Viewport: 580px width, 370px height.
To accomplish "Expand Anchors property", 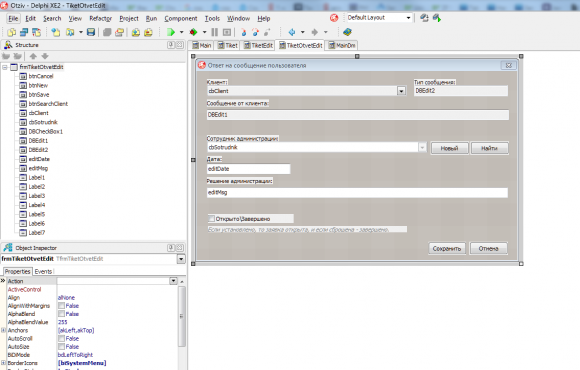I will (3, 330).
